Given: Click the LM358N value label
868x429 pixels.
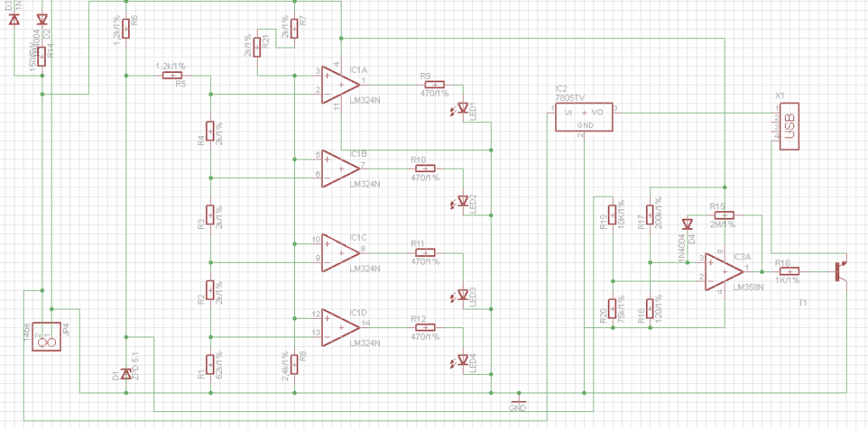Looking at the screenshot, I should [x=748, y=288].
